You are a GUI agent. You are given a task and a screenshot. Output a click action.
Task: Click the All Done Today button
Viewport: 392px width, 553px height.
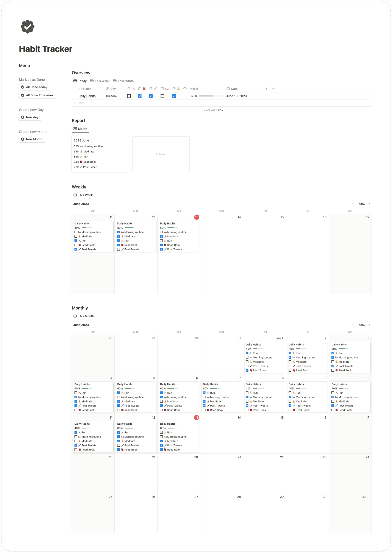pyautogui.click(x=34, y=87)
